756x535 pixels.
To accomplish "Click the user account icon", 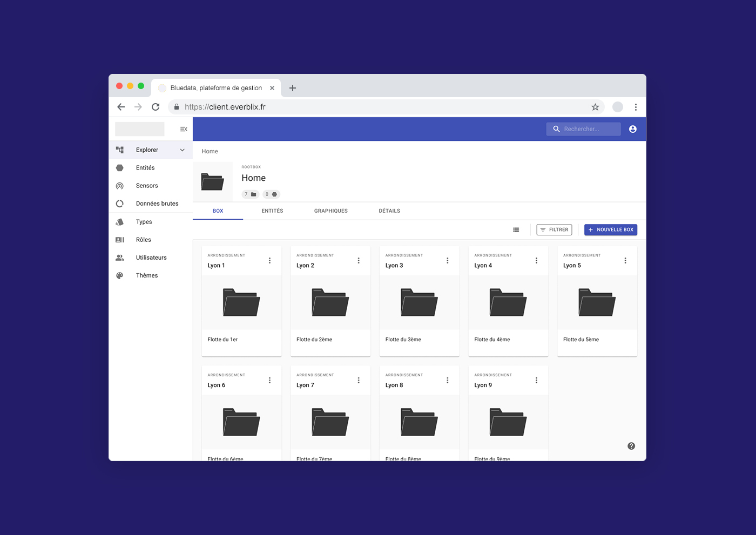I will pos(632,129).
